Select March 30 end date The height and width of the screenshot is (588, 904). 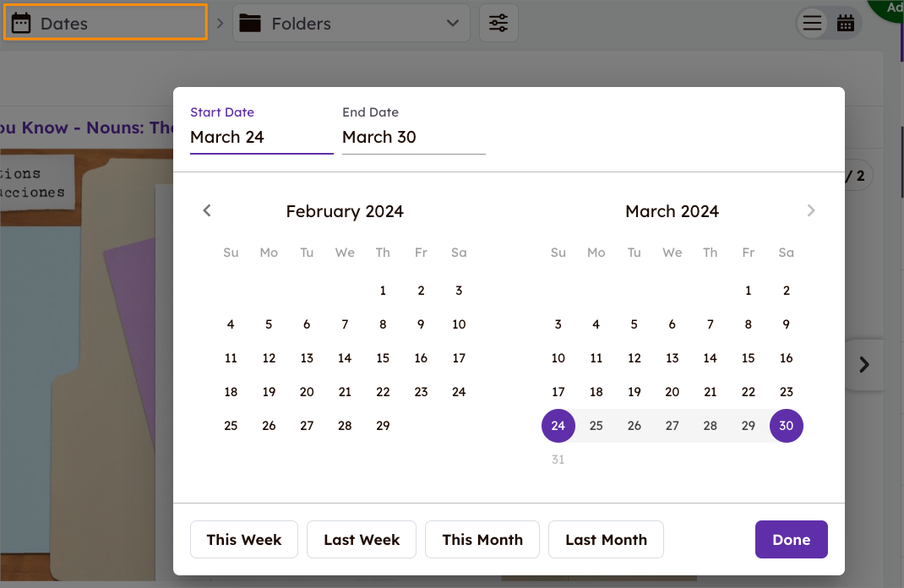(787, 426)
